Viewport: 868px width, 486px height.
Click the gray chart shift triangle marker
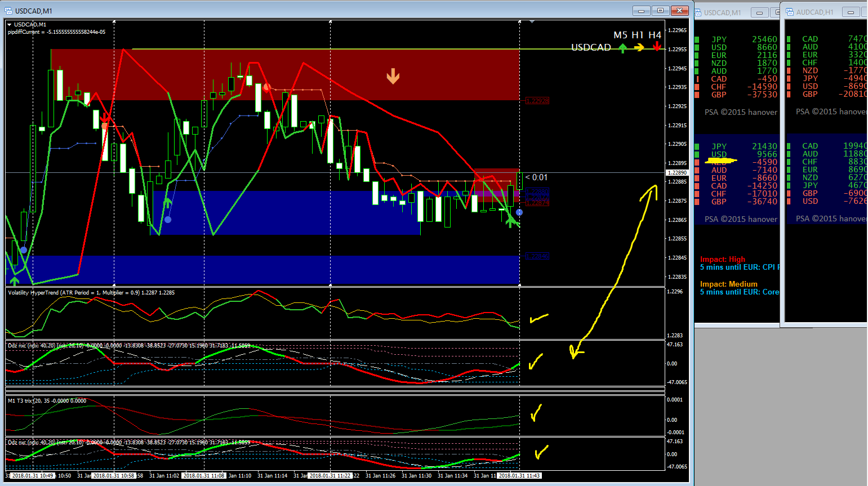tap(532, 22)
